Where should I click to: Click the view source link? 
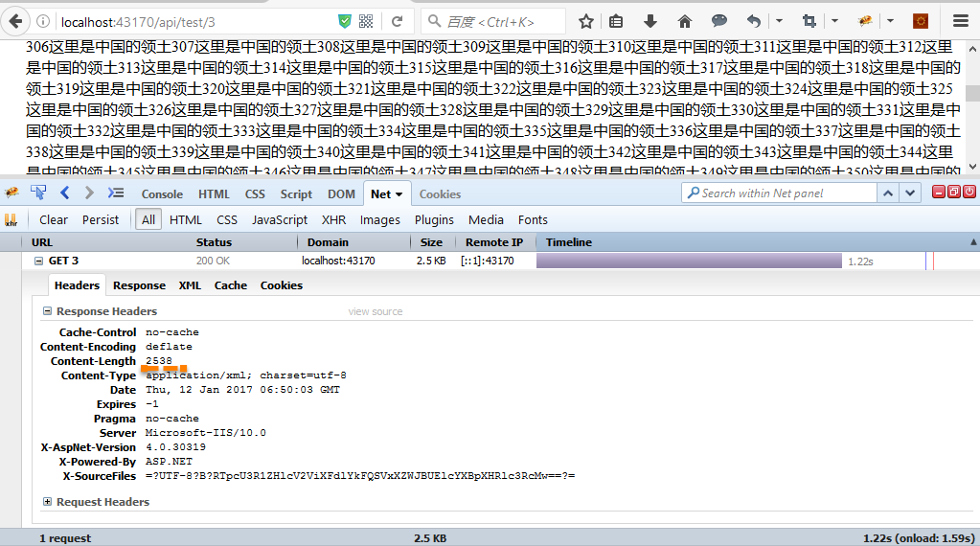point(375,311)
